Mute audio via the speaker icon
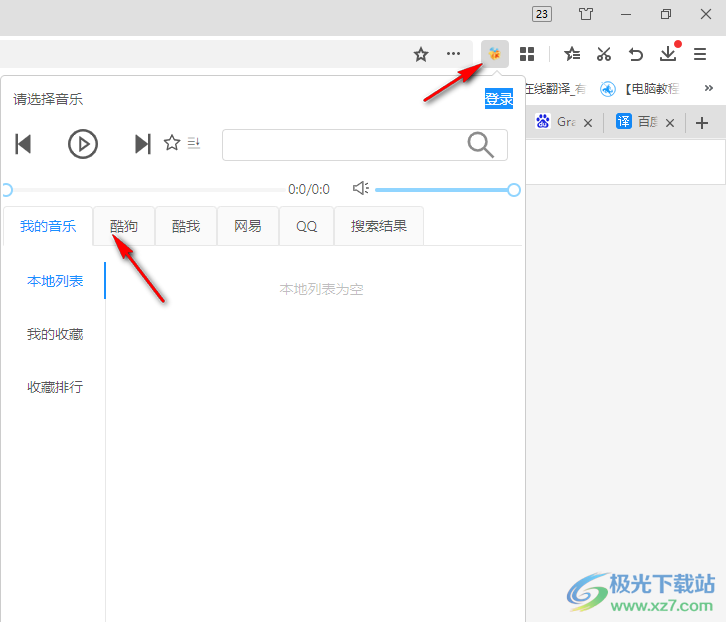Screen dimensions: 726x622 [x=361, y=188]
